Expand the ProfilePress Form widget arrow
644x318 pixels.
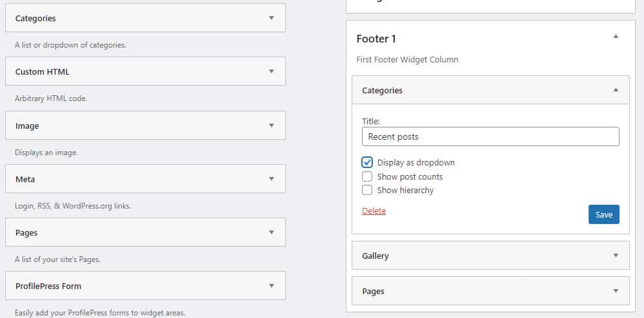click(x=271, y=286)
